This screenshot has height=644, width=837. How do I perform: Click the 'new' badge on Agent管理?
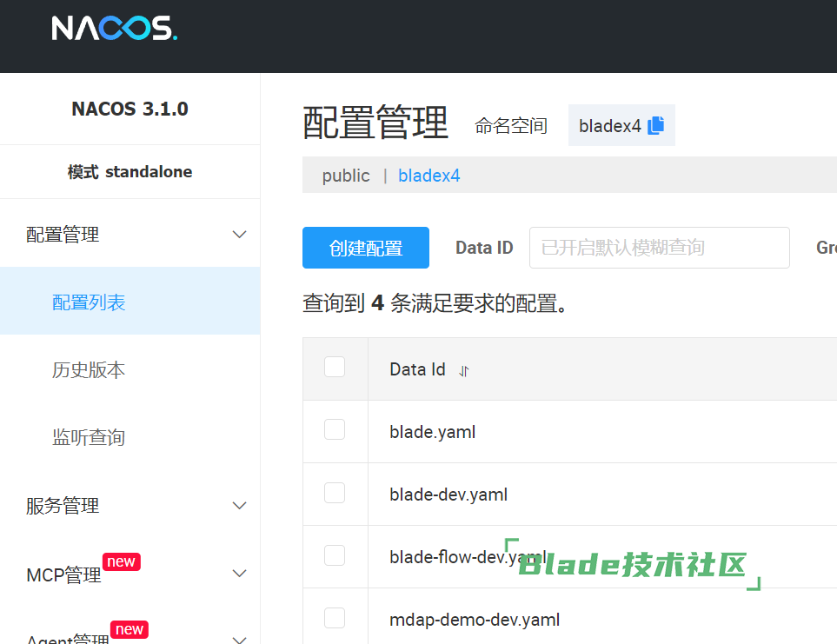click(129, 629)
